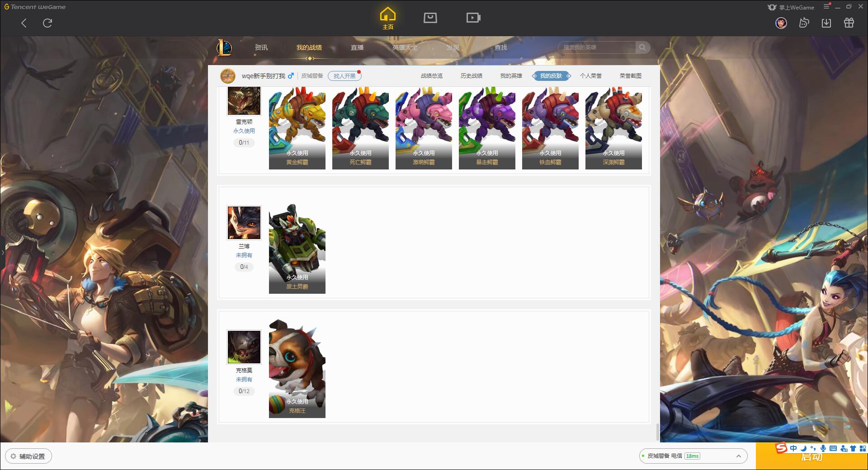Click the 0/11 skin count for 雷克顿

[244, 143]
